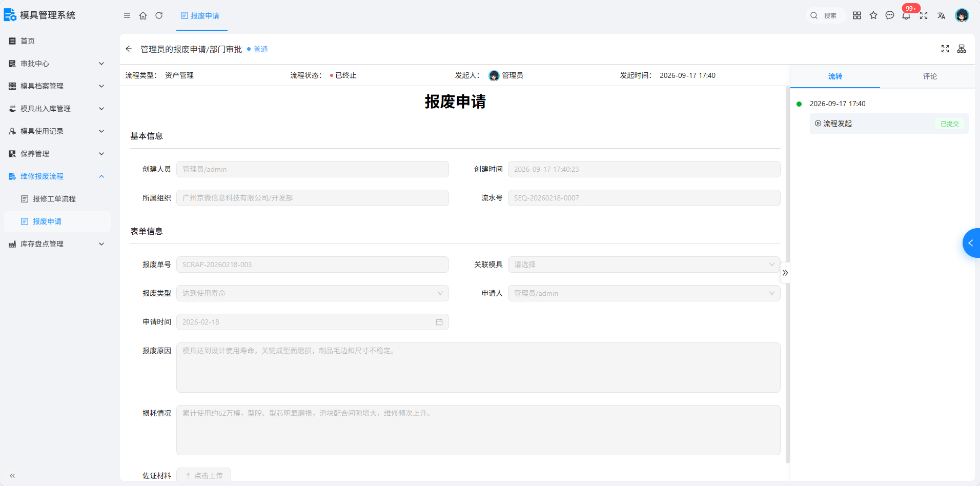
Task: Open the top search box
Action: (x=825, y=15)
